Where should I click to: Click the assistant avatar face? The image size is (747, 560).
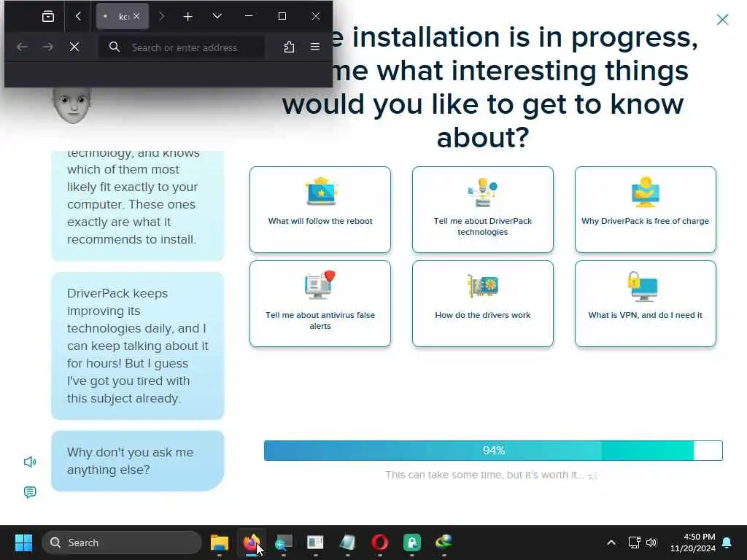click(72, 105)
